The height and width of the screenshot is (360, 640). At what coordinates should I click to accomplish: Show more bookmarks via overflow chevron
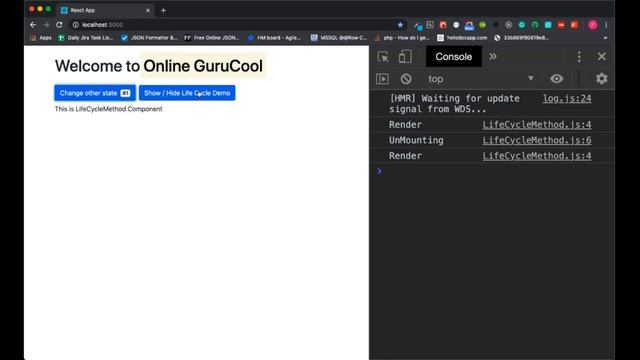pyautogui.click(x=605, y=38)
